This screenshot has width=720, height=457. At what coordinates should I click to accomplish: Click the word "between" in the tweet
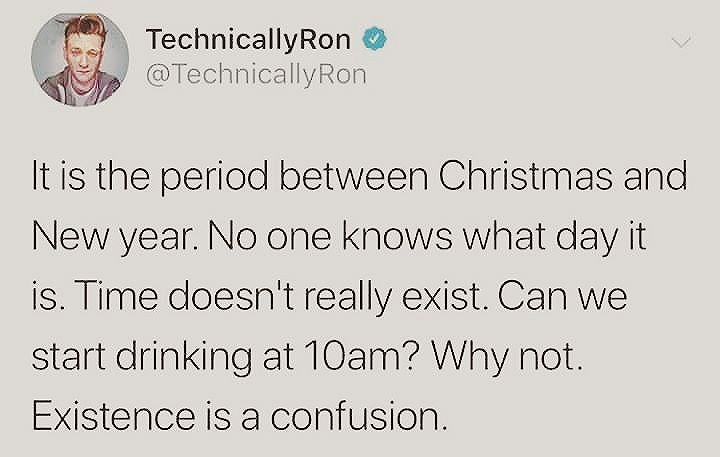(354, 176)
